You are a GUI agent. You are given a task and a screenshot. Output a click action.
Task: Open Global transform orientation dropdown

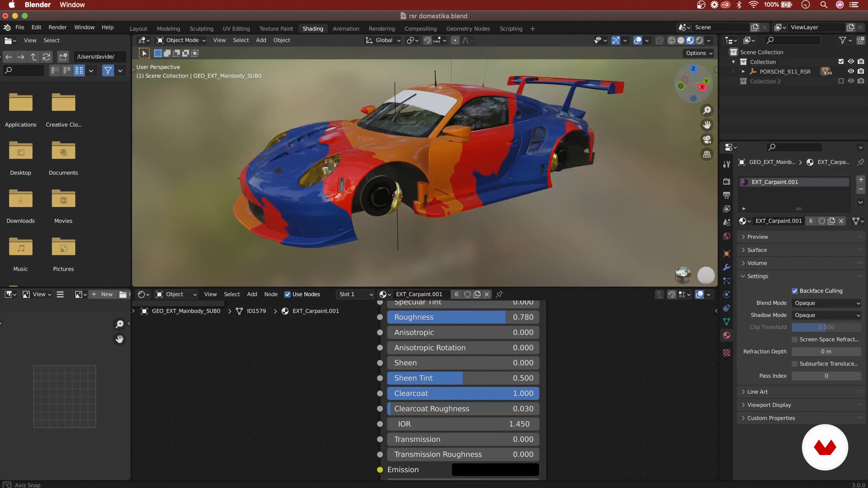coord(383,40)
